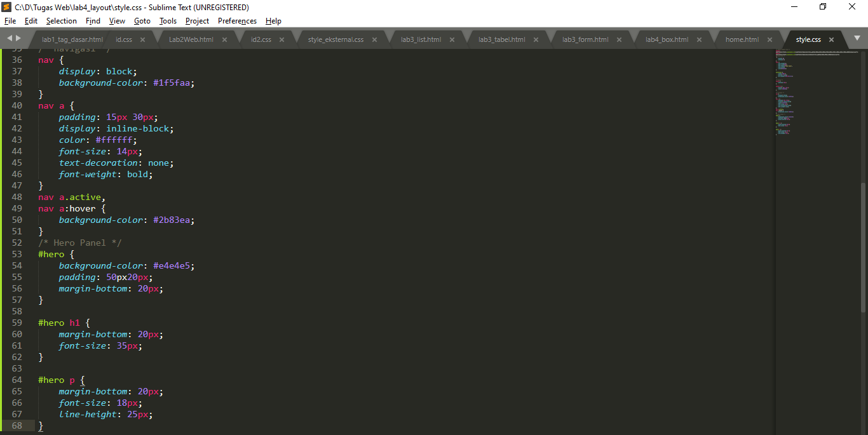Switch to the lab3_form.html tab
The width and height of the screenshot is (868, 435).
point(585,39)
